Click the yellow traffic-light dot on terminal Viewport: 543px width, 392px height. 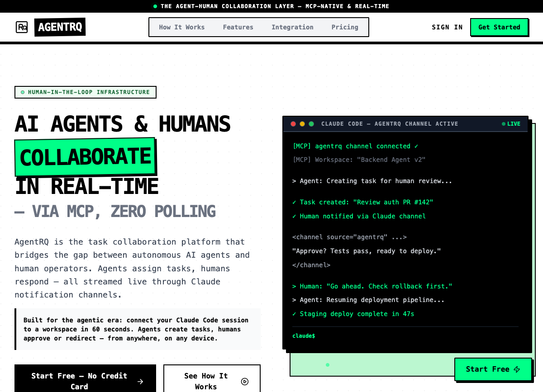click(x=302, y=123)
